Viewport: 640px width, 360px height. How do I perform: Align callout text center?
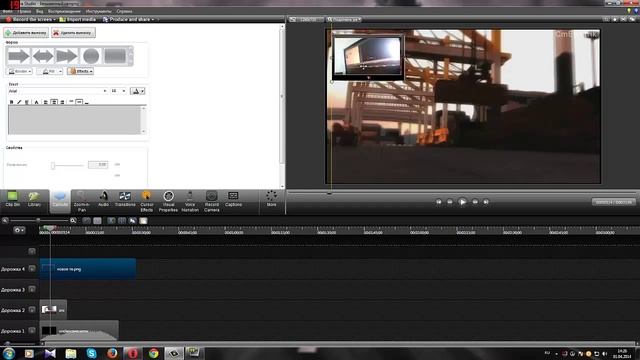(54, 102)
